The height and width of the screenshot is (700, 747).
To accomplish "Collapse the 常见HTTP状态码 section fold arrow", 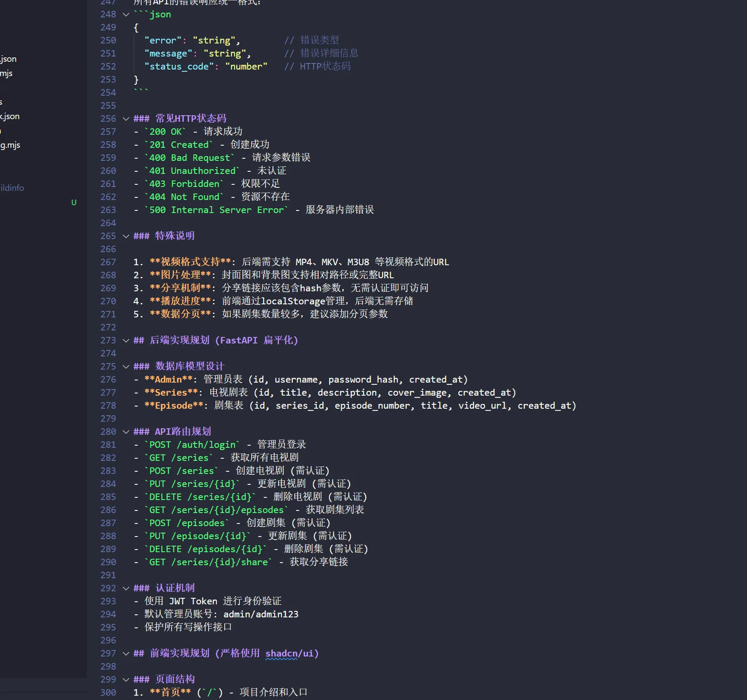I will click(x=126, y=119).
